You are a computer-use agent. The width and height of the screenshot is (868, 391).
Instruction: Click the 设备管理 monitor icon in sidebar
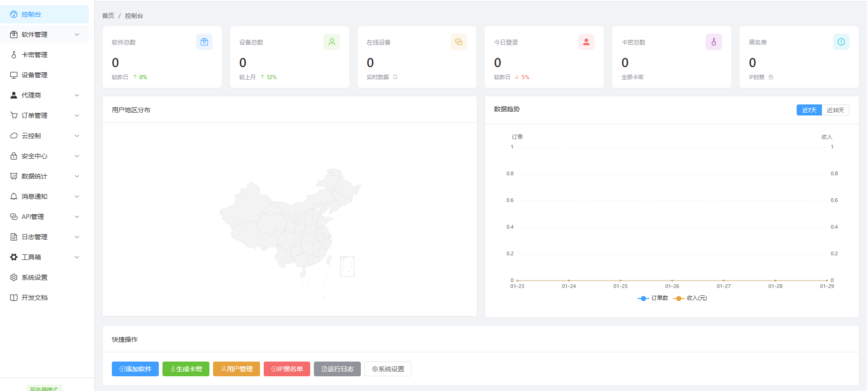coord(14,75)
